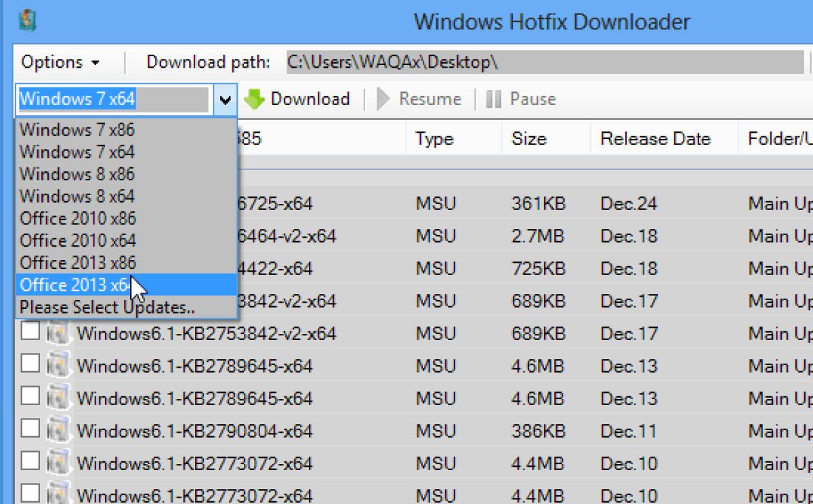The height and width of the screenshot is (504, 813).
Task: Click the Resume play icon
Action: coord(381,99)
